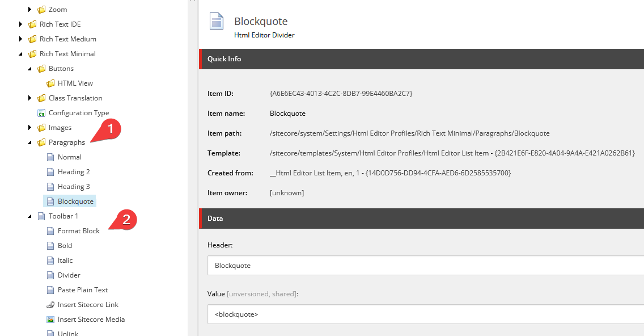Expand the Rich Text Medium node
Image resolution: width=644 pixels, height=336 pixels.
pyautogui.click(x=20, y=39)
